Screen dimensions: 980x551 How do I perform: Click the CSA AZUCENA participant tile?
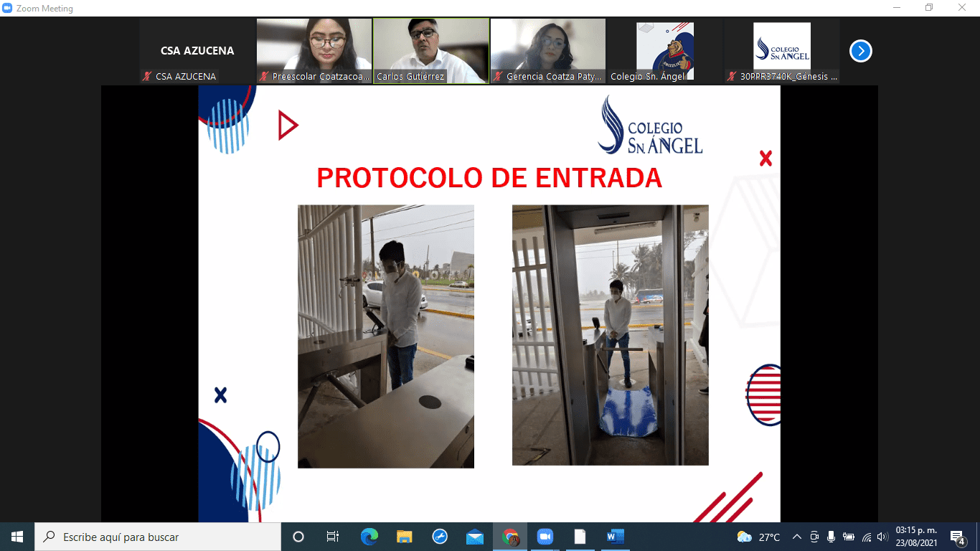click(197, 51)
